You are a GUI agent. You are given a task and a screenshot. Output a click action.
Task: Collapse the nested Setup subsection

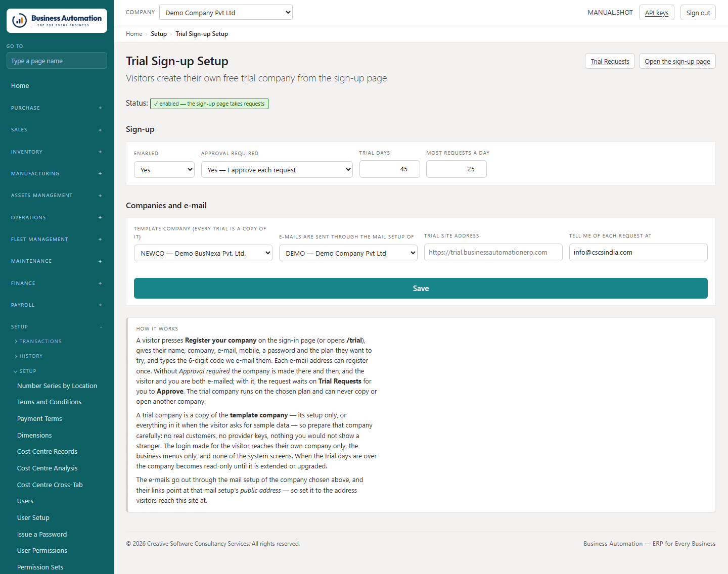tap(25, 371)
